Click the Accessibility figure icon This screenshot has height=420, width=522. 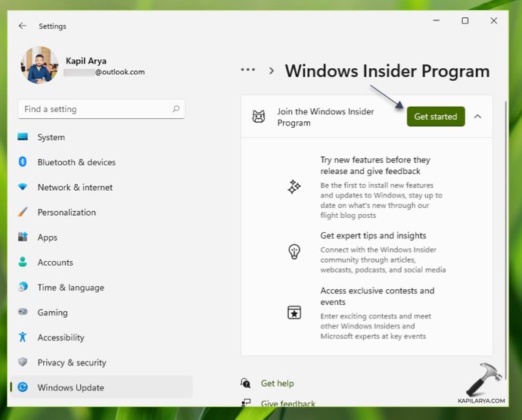[x=23, y=337]
